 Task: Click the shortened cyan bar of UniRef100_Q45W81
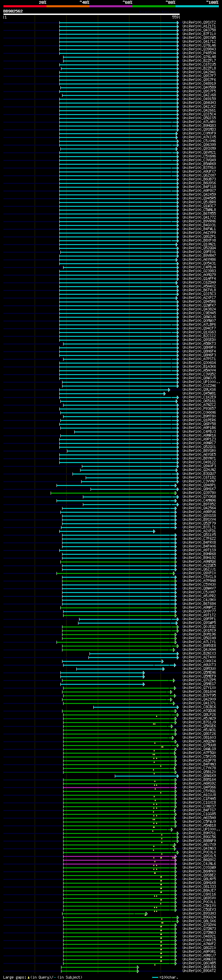click(x=112, y=394)
